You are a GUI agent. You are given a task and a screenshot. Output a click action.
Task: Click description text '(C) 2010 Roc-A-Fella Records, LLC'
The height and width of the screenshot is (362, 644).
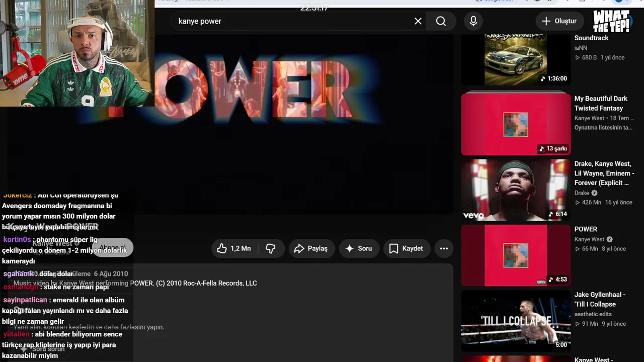pyautogui.click(x=206, y=284)
